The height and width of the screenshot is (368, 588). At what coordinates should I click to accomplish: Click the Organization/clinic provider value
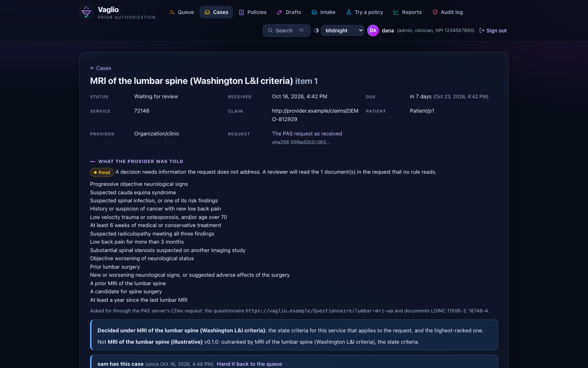pos(157,134)
